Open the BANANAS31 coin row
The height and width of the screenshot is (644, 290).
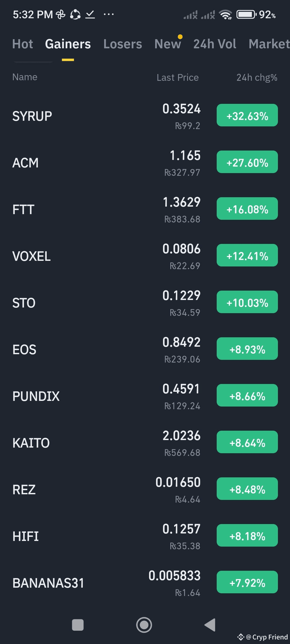tap(145, 583)
